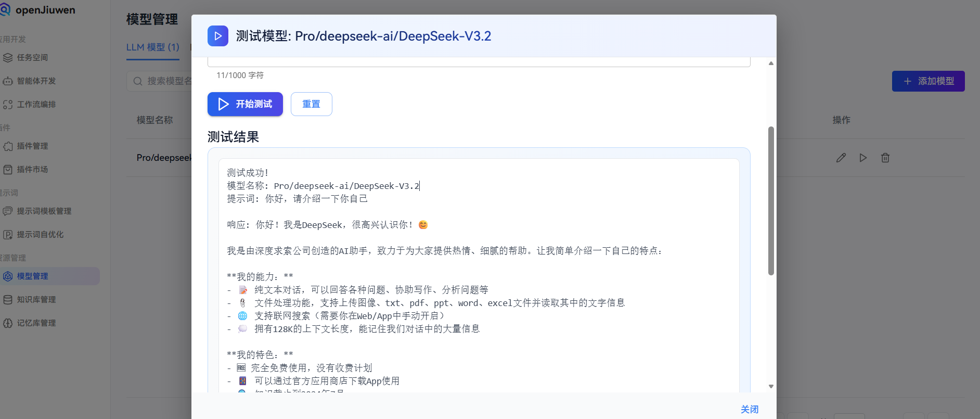Click the play icon in the dialog header
Screen dimensions: 980x419
tap(218, 36)
